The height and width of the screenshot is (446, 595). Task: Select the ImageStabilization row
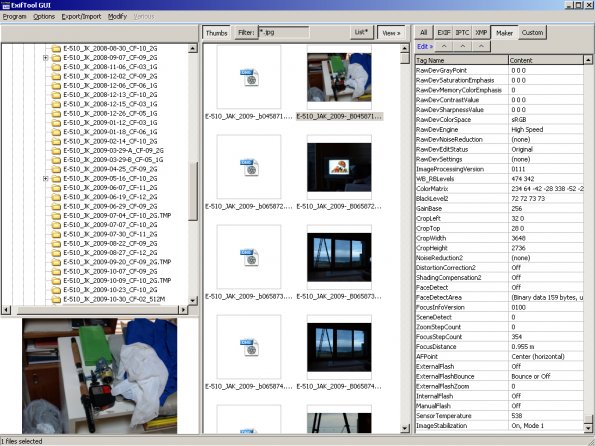(499, 426)
